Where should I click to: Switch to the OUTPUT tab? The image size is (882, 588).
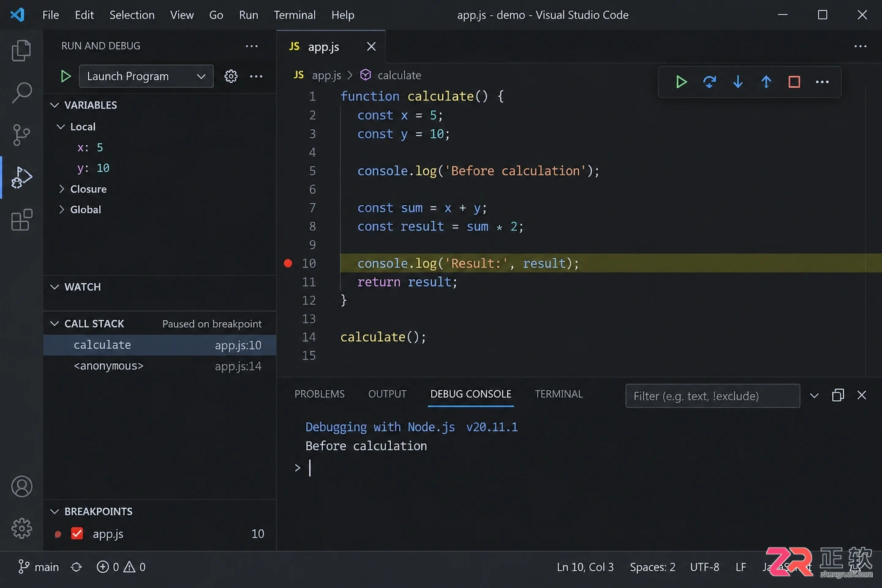click(388, 394)
